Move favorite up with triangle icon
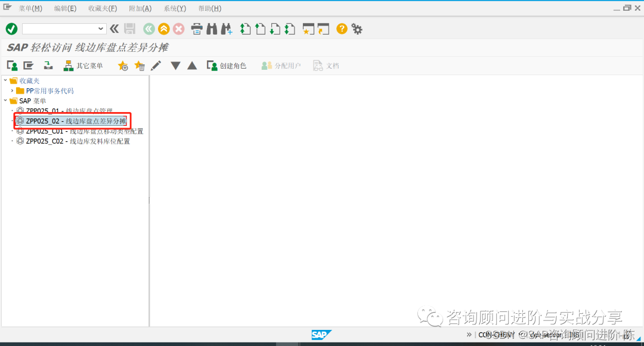644x346 pixels. 192,66
